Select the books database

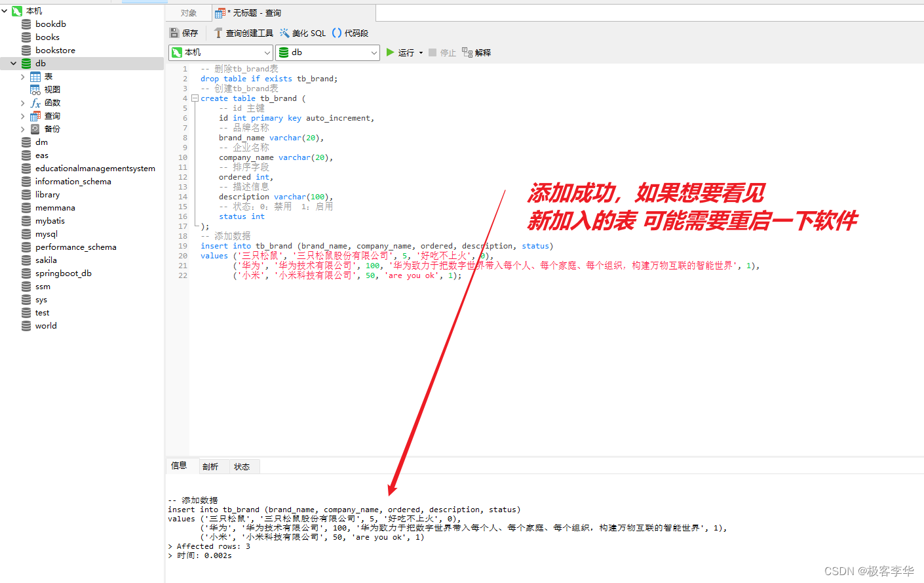pyautogui.click(x=47, y=37)
